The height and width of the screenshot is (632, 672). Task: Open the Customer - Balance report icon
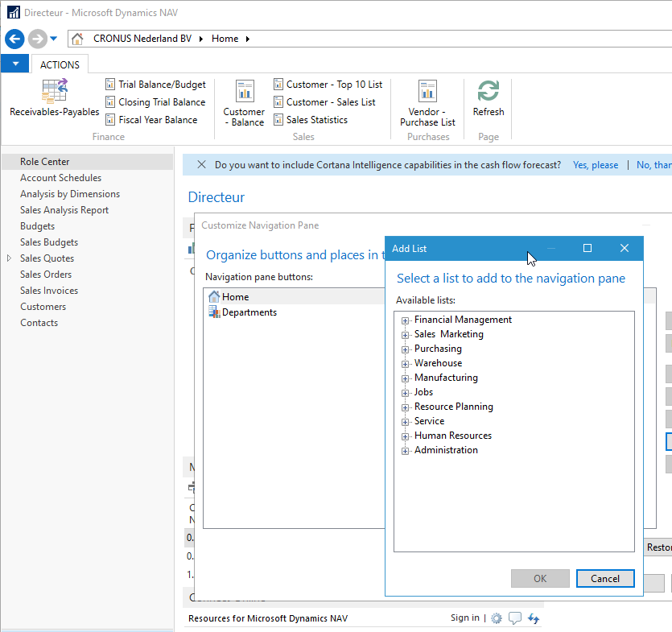(245, 91)
